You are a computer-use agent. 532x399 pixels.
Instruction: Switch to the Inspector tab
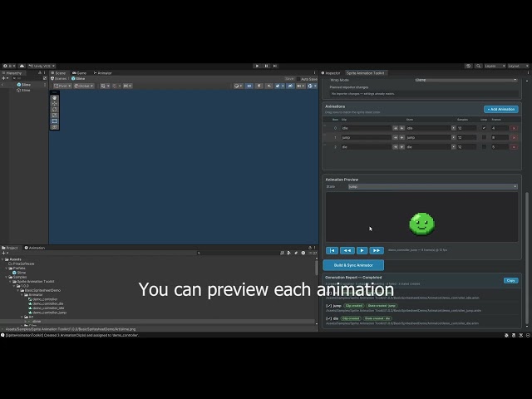(331, 73)
